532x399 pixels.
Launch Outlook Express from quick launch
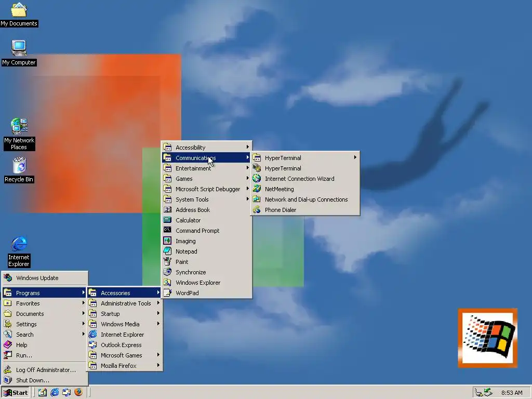click(x=66, y=393)
